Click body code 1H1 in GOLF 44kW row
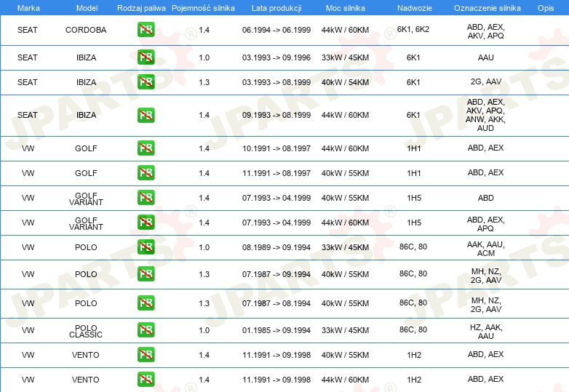Viewport: 569px width, 392px height. (414, 148)
